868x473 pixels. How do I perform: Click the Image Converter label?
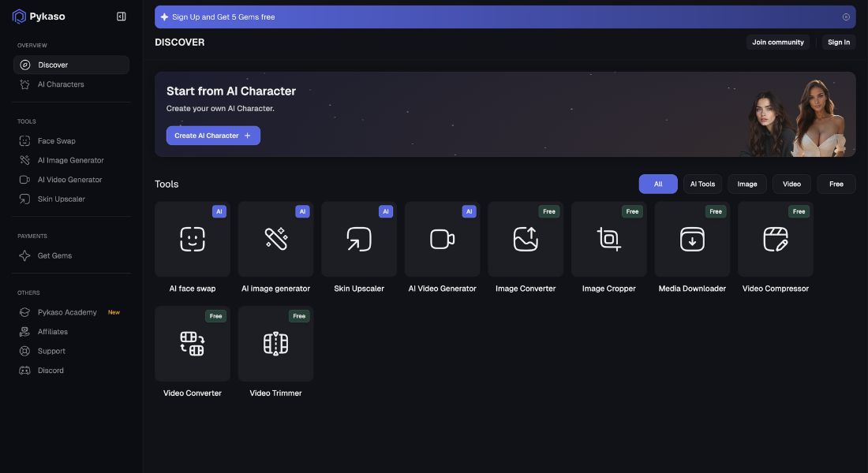click(526, 289)
